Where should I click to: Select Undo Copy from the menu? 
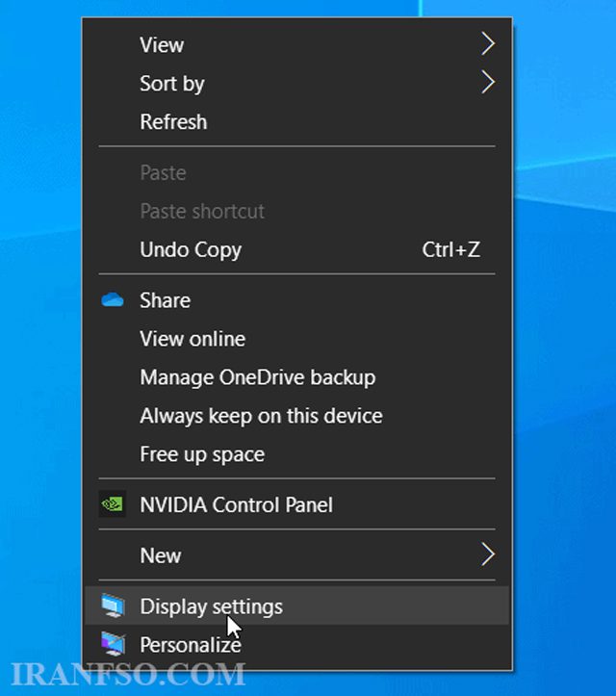(296, 250)
